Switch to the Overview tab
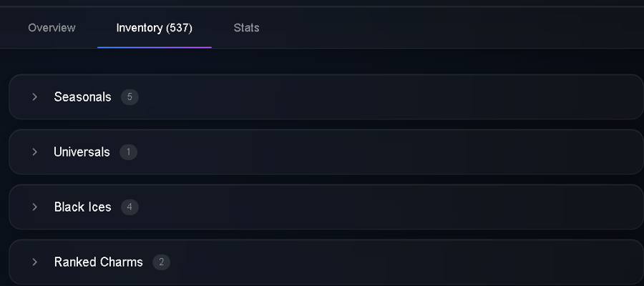644x286 pixels. [52, 28]
